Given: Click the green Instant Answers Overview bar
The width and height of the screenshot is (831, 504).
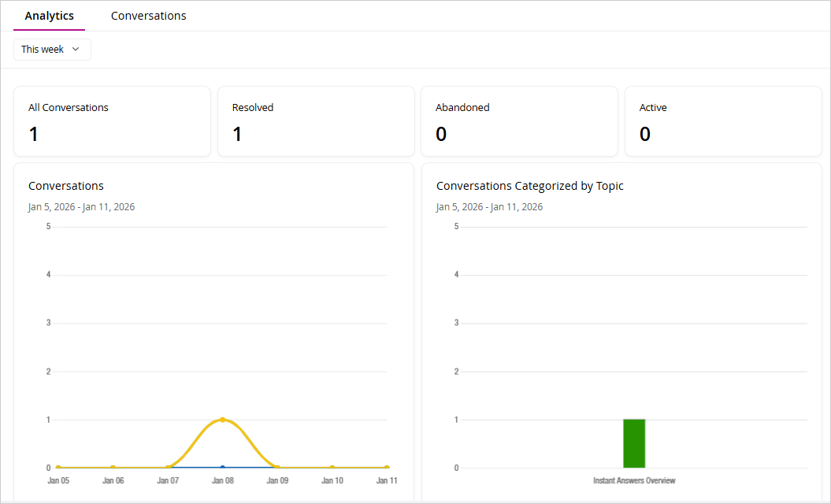Looking at the screenshot, I should [x=634, y=443].
